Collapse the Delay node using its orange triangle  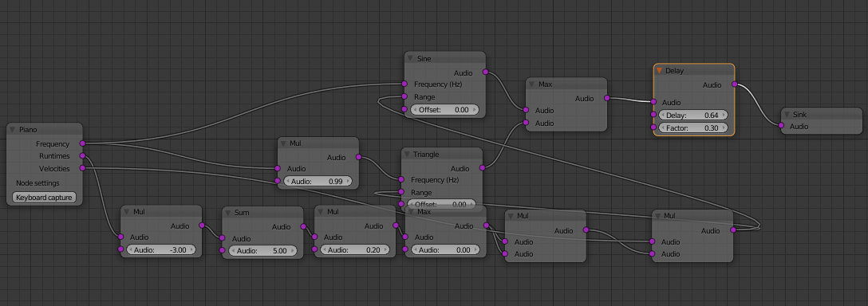click(659, 71)
